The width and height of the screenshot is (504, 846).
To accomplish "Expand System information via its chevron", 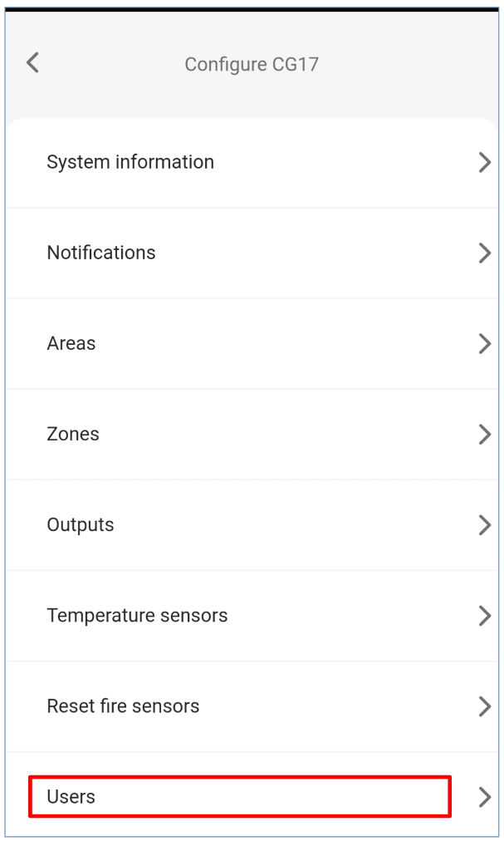I will click(x=485, y=163).
